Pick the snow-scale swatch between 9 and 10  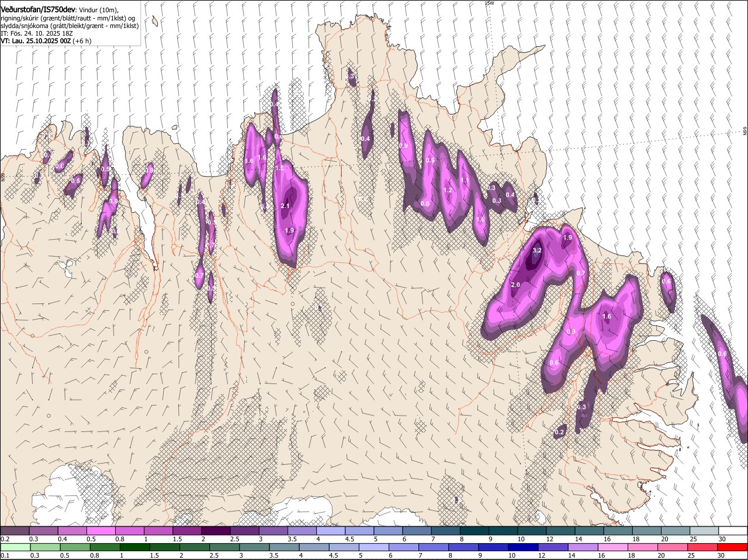coord(504,530)
